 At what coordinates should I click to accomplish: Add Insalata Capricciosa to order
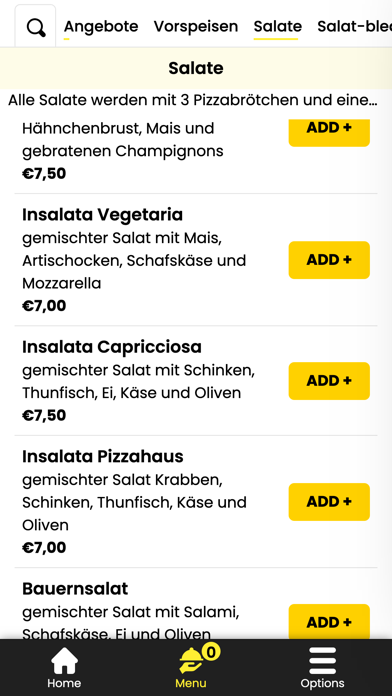(x=329, y=381)
